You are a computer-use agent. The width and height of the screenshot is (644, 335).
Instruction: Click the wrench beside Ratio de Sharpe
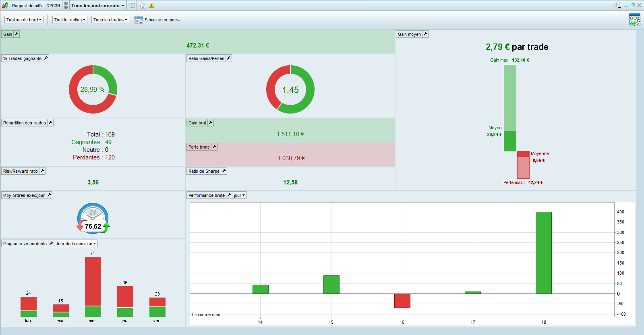pyautogui.click(x=224, y=171)
